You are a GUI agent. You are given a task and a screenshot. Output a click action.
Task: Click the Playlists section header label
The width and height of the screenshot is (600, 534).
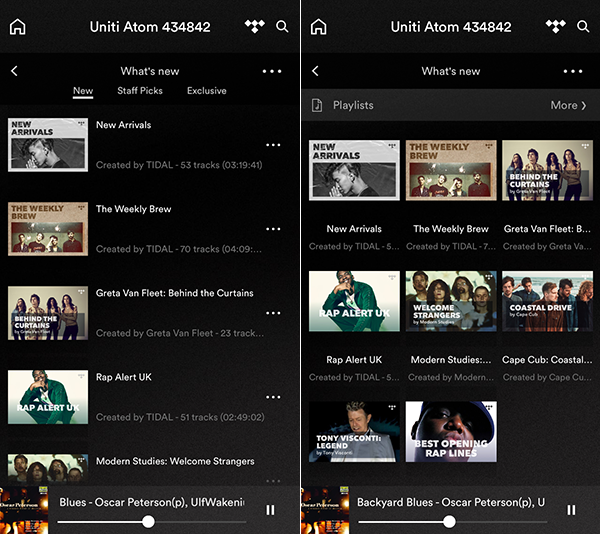point(353,105)
